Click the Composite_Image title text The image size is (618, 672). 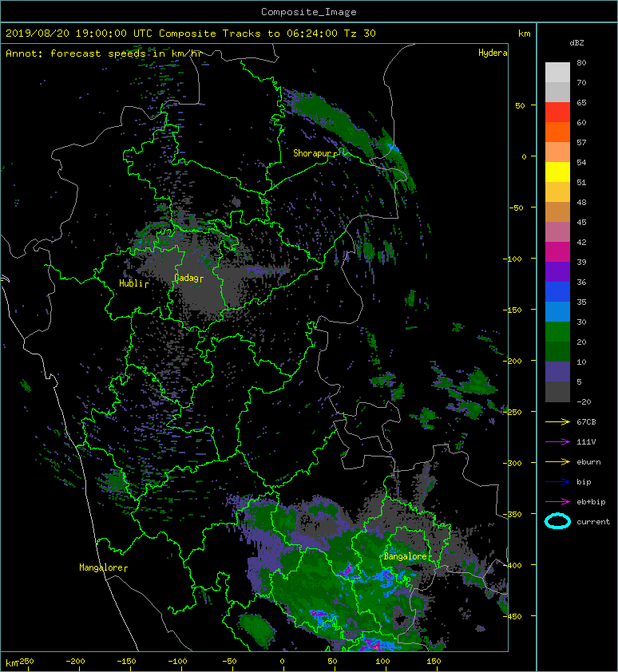(x=309, y=12)
